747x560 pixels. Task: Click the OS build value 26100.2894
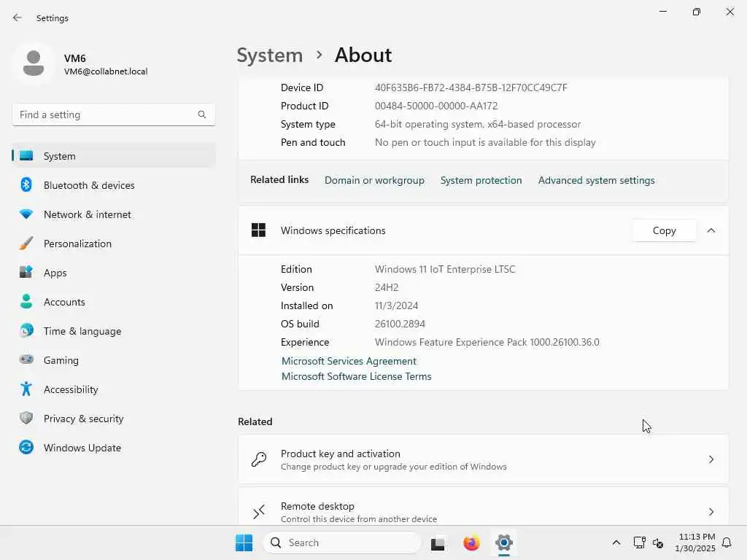tap(400, 324)
